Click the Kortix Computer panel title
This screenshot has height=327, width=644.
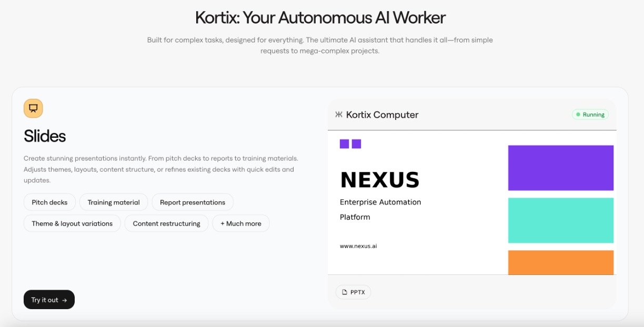[x=382, y=115]
